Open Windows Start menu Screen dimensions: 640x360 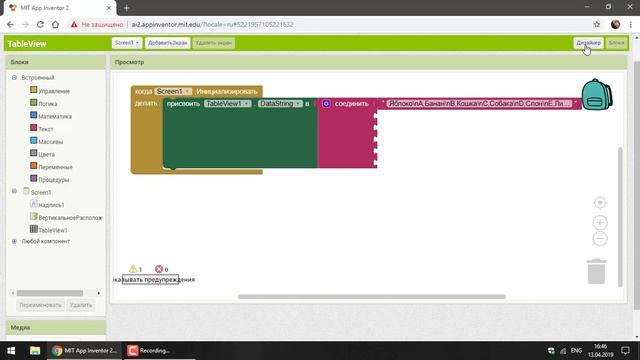point(11,351)
